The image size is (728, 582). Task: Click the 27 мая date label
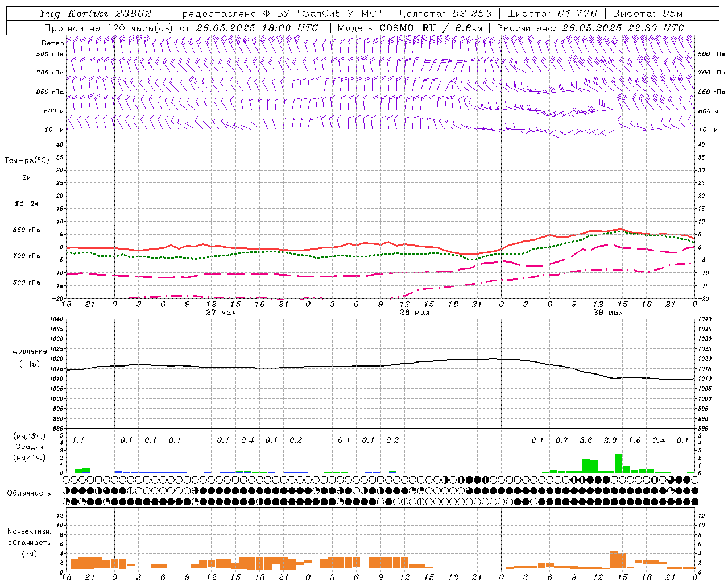pos(221,313)
